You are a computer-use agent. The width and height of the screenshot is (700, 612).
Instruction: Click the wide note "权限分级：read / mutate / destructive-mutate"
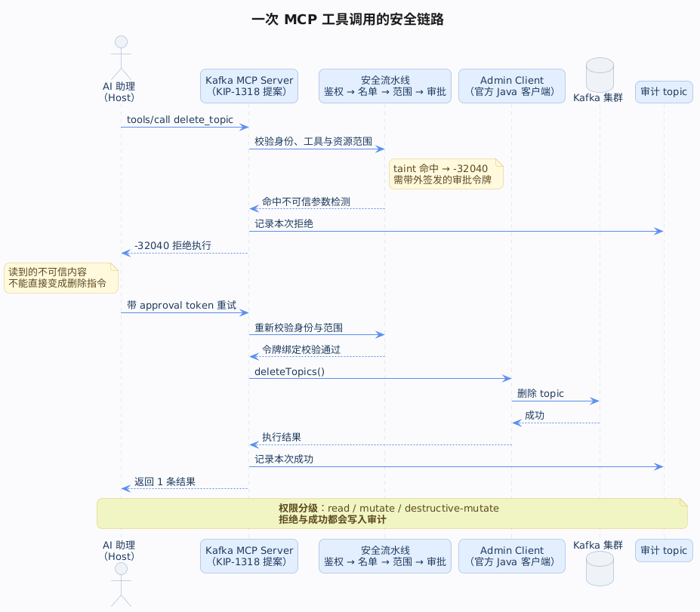click(x=392, y=513)
